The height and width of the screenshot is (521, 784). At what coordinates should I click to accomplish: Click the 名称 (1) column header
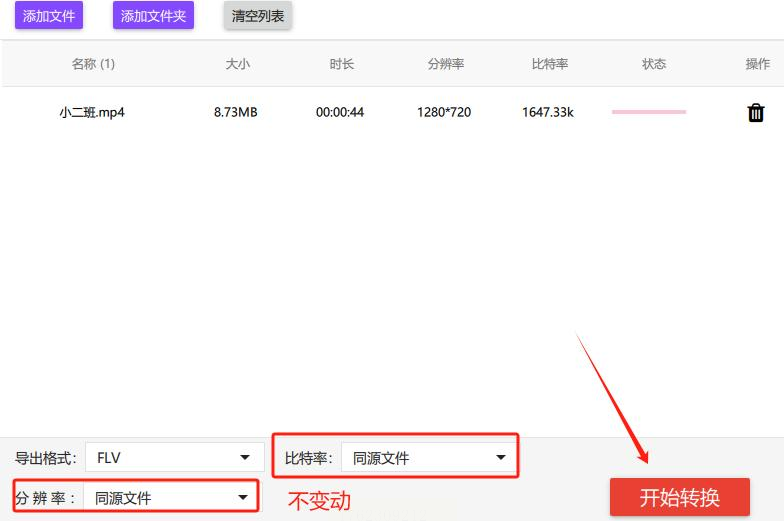tap(94, 64)
